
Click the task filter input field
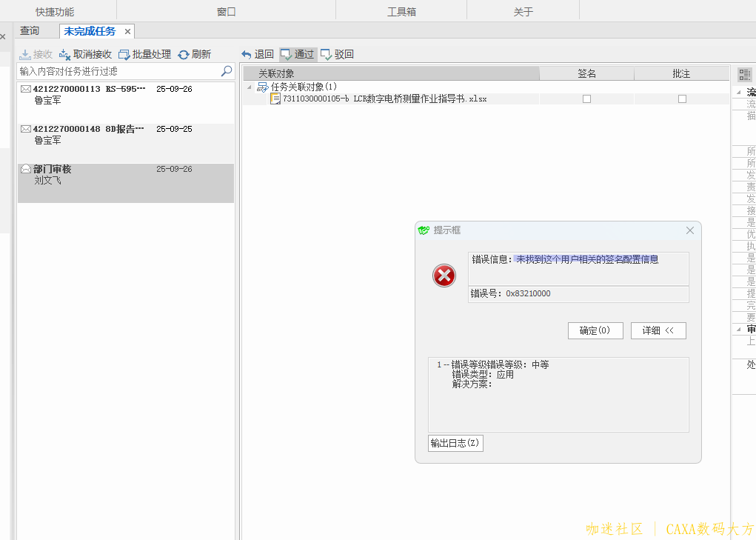[x=118, y=71]
